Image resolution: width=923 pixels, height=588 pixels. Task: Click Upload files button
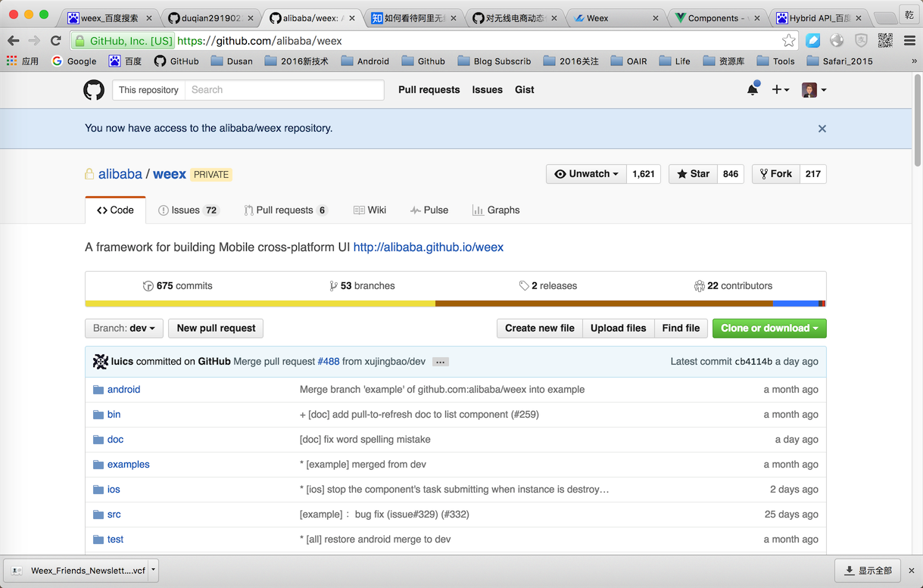pos(619,328)
